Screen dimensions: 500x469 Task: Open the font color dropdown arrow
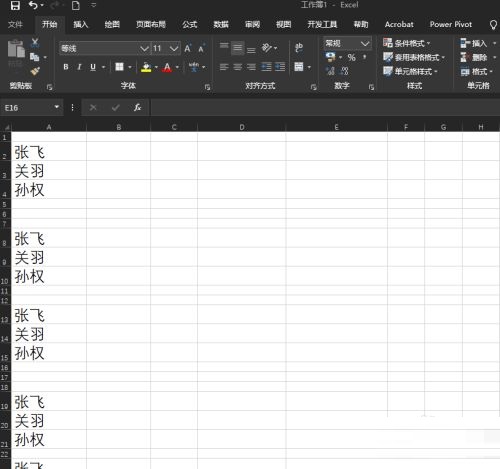[177, 67]
